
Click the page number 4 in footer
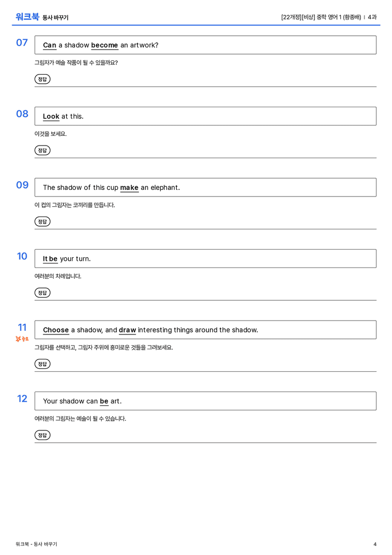(x=375, y=544)
